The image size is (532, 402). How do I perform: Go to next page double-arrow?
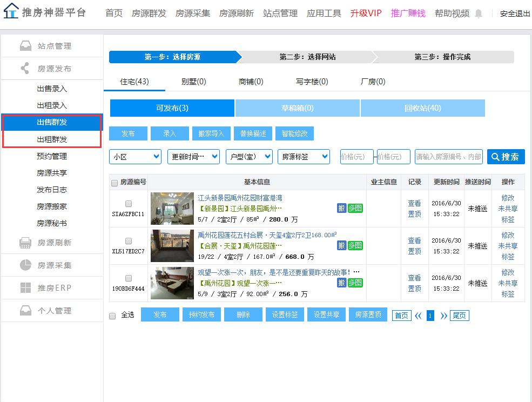pyautogui.click(x=444, y=316)
